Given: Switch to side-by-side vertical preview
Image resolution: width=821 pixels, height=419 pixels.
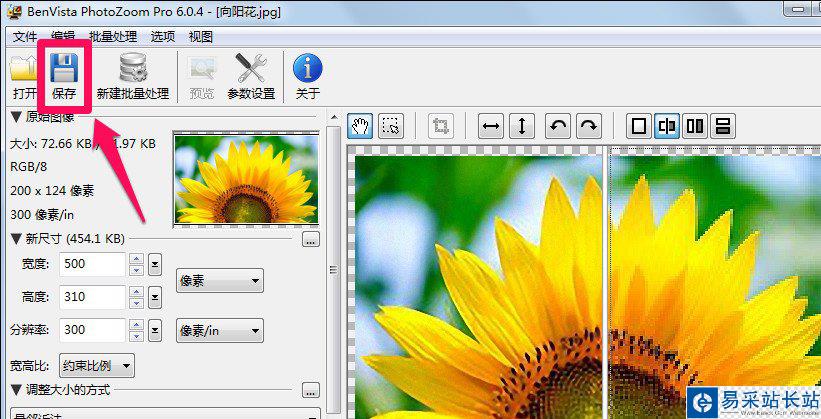Looking at the screenshot, I should (x=695, y=126).
